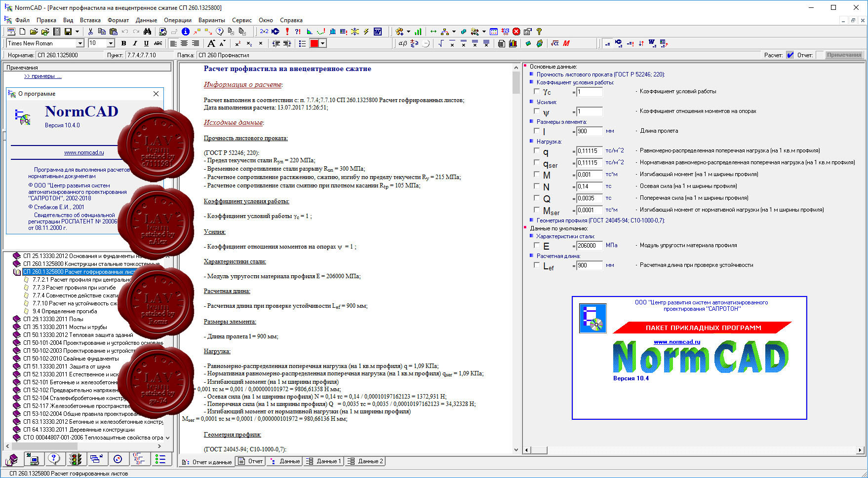This screenshot has height=478, width=868.
Task: Toggle the ψ coefficient checkbox
Action: point(537,111)
